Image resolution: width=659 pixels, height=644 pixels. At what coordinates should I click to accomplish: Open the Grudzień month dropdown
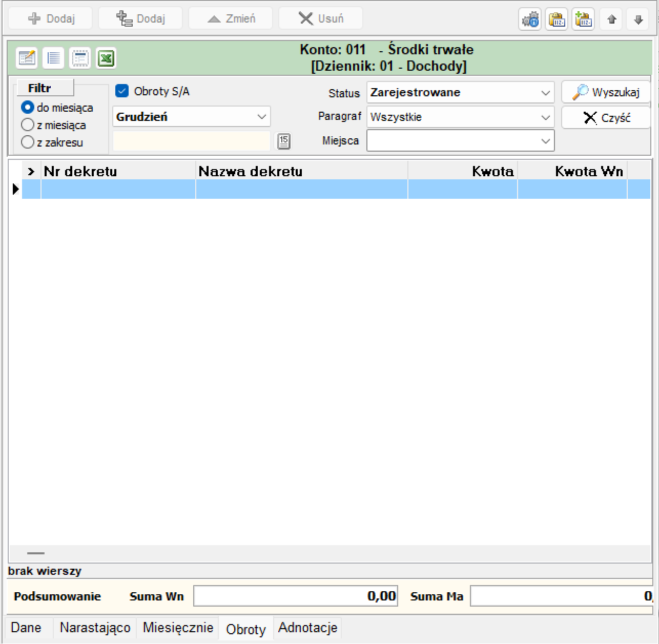click(x=191, y=117)
